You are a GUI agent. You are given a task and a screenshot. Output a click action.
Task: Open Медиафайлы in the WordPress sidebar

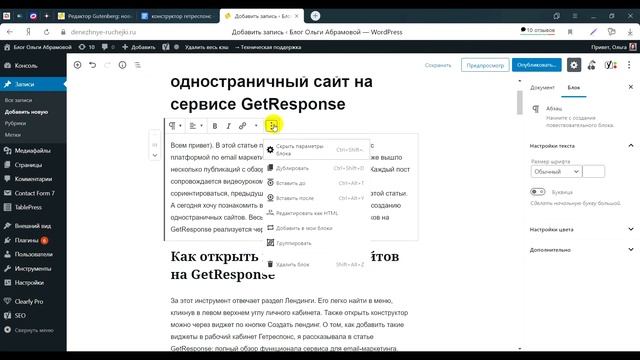(x=33, y=151)
